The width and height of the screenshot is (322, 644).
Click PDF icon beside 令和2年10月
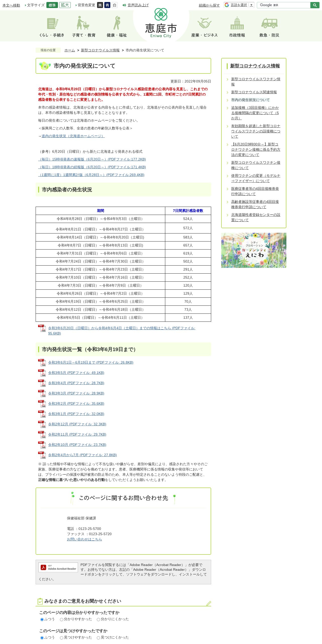42,445
